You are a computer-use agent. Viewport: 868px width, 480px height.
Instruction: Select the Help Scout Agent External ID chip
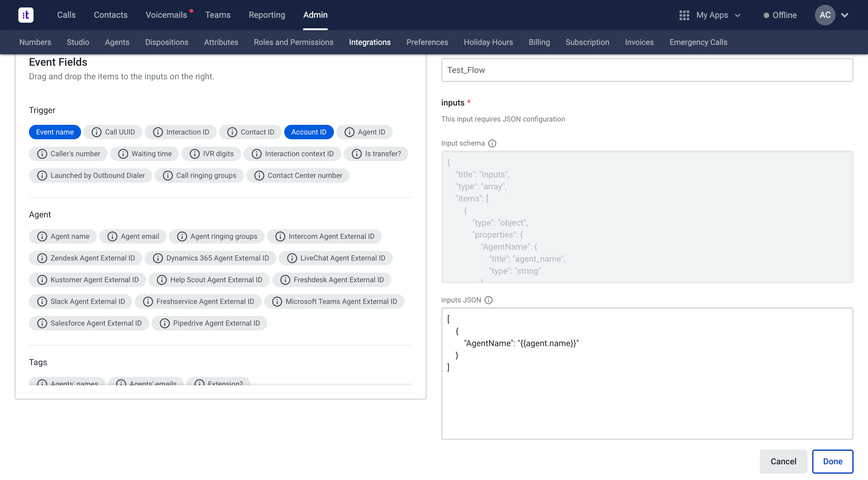pos(209,280)
